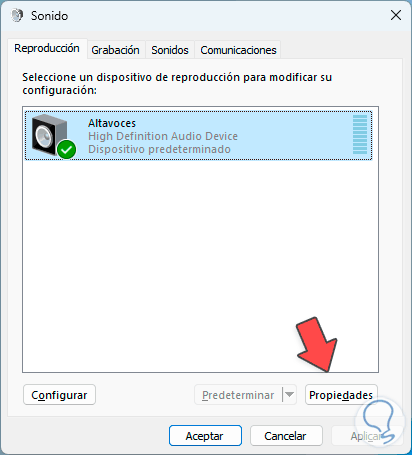
Task: Click the Configurar button
Action: pos(59,395)
